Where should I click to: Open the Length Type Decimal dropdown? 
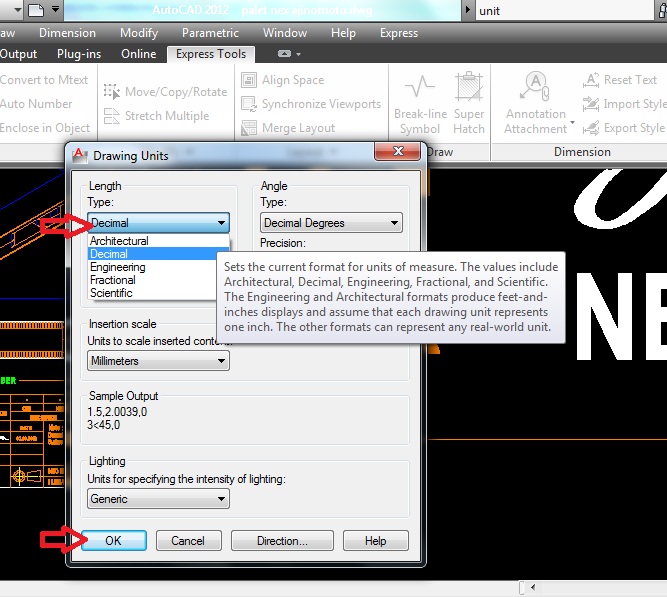158,223
